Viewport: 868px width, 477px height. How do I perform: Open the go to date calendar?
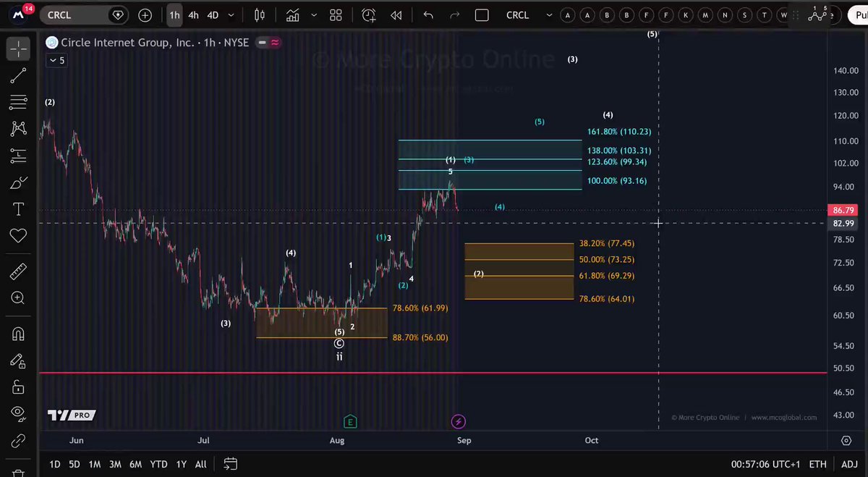pos(230,464)
